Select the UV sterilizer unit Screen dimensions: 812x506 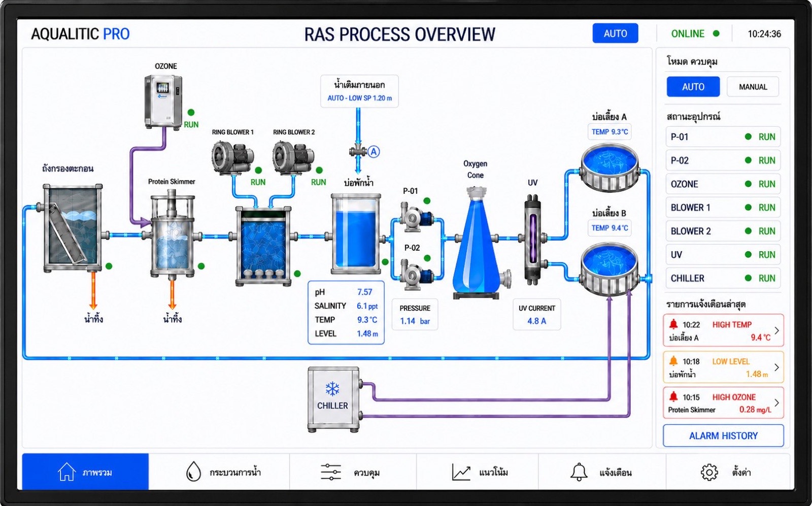532,241
